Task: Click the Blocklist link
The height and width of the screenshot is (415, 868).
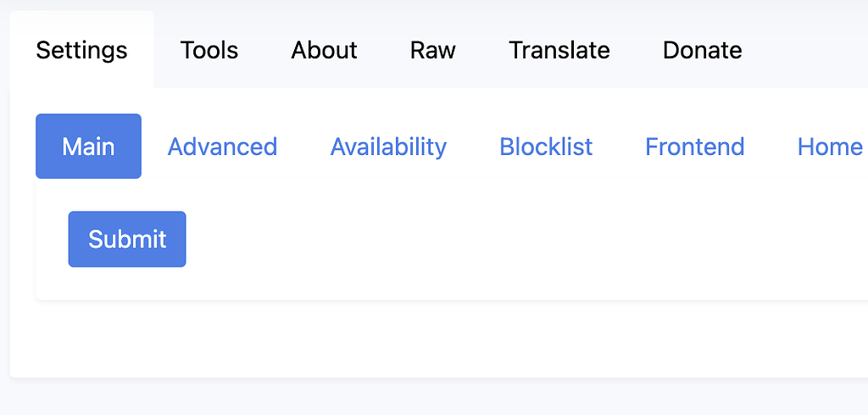Action: click(x=546, y=147)
